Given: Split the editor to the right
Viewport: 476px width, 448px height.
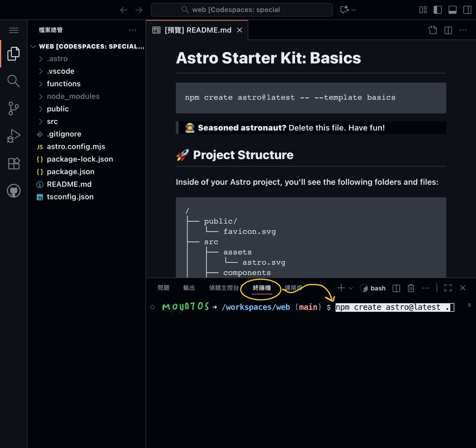Looking at the screenshot, I should click(448, 30).
